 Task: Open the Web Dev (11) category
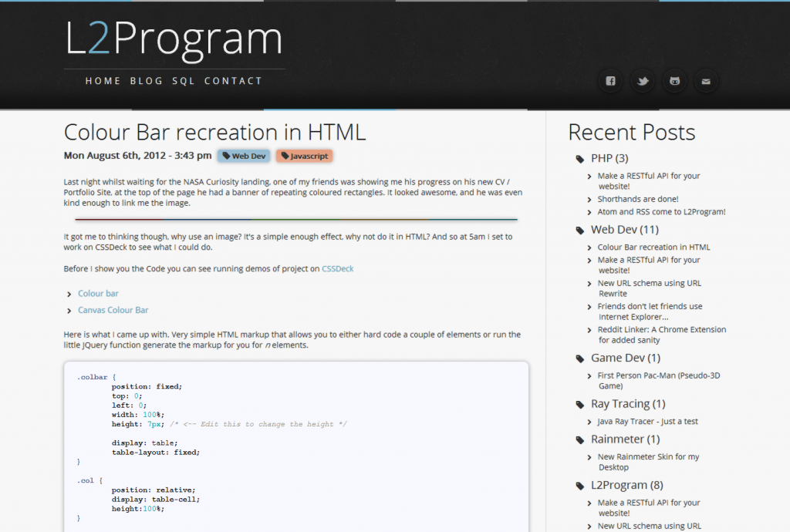625,230
